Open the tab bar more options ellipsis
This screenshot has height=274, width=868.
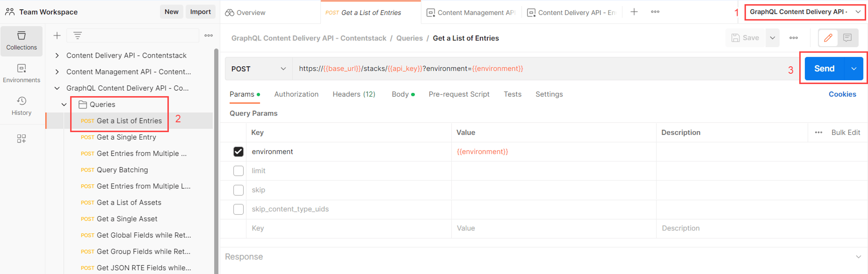[x=655, y=12]
